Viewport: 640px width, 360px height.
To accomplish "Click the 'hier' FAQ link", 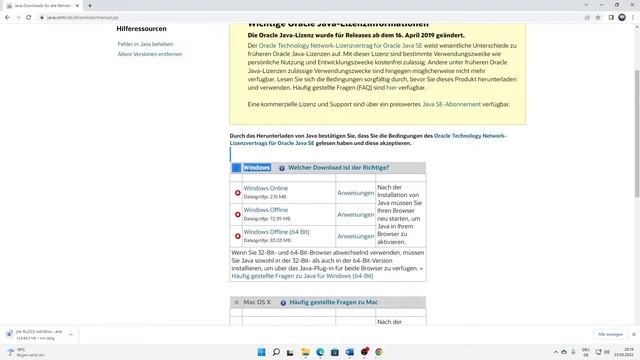I will 391,88.
